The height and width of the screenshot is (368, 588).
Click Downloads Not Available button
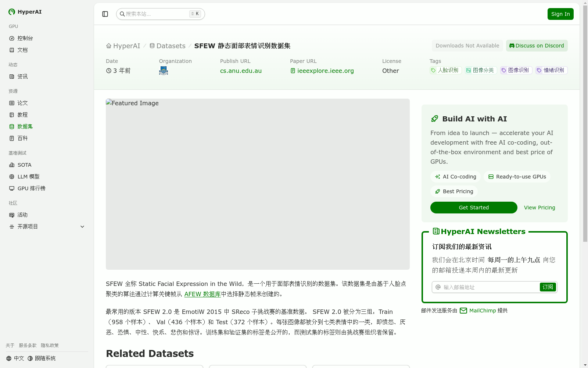click(x=467, y=46)
